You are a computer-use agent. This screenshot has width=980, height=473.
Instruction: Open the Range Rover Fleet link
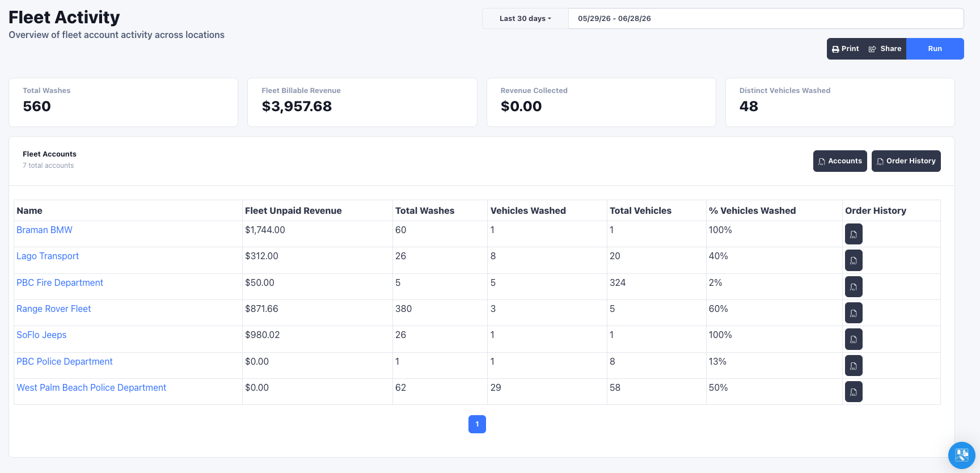(x=53, y=309)
